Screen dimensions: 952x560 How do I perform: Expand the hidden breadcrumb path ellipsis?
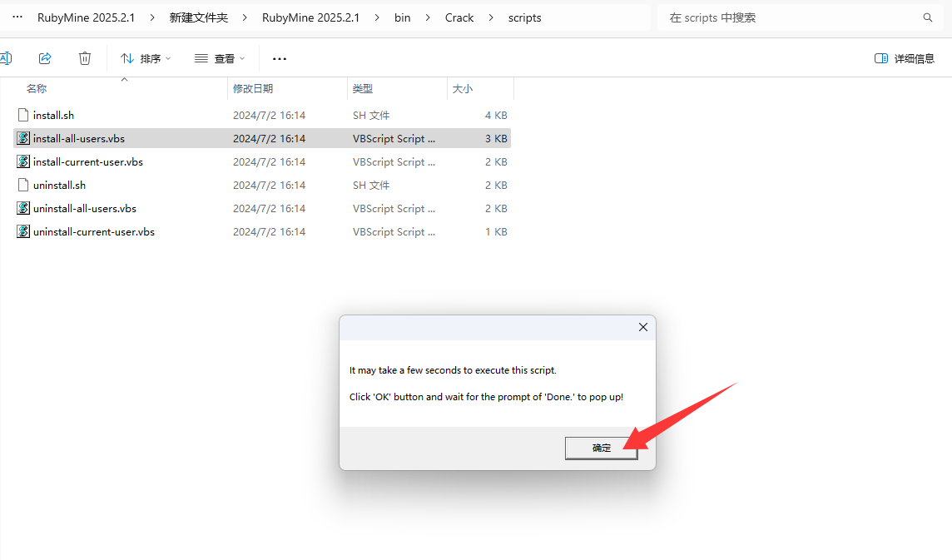click(x=17, y=17)
